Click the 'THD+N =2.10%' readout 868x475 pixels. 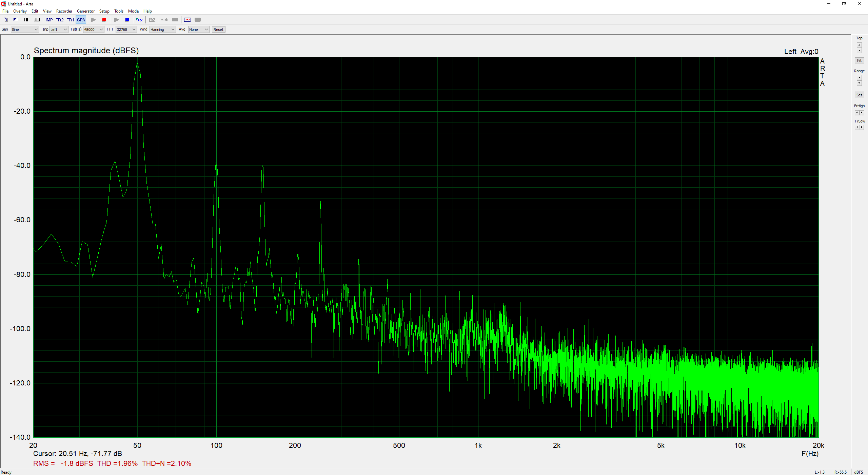166,463
